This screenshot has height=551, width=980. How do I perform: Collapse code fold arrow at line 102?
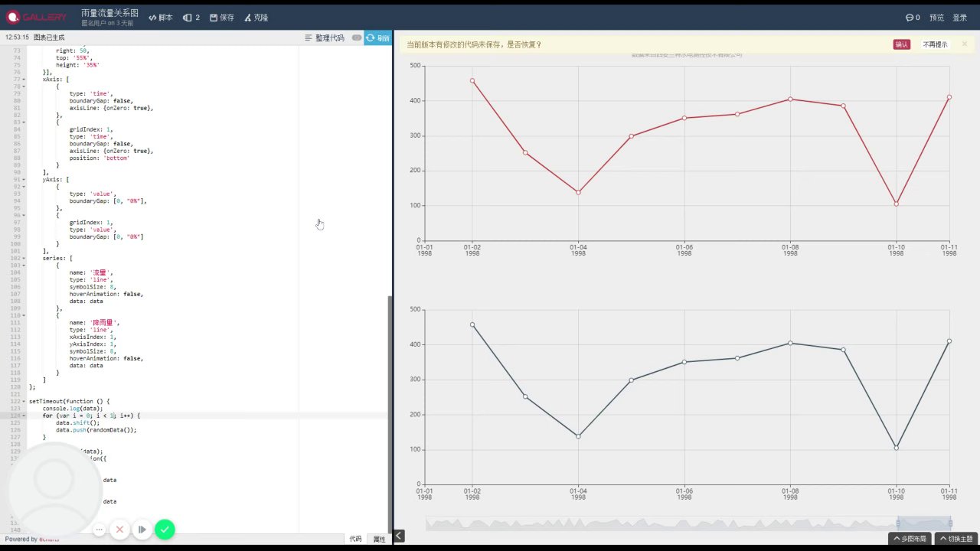pyautogui.click(x=23, y=259)
